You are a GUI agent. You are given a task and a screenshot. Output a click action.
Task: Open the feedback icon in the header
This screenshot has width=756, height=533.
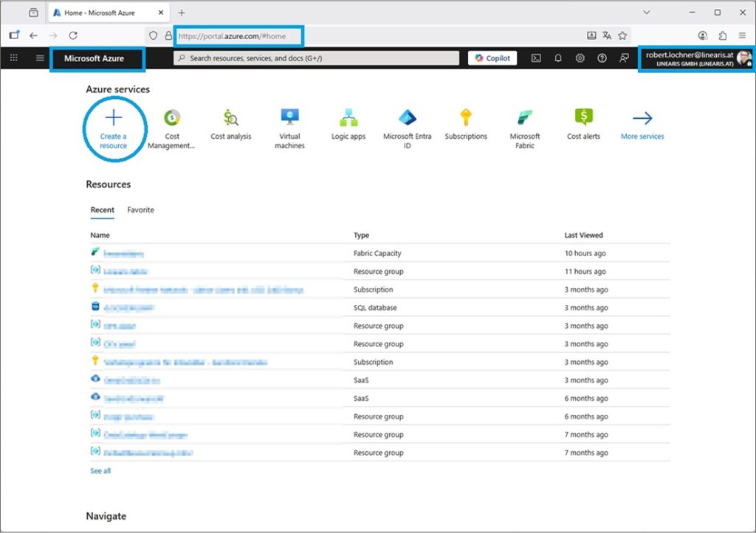624,58
